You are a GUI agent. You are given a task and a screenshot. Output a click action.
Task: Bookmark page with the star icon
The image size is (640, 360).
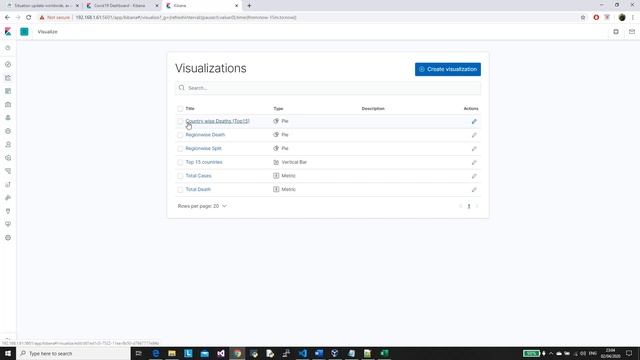coord(583,18)
